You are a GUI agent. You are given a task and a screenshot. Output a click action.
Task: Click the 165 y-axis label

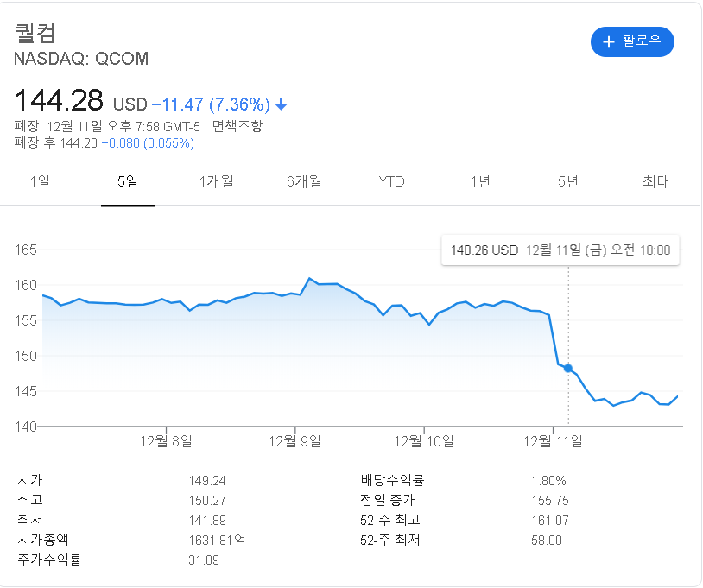26,250
